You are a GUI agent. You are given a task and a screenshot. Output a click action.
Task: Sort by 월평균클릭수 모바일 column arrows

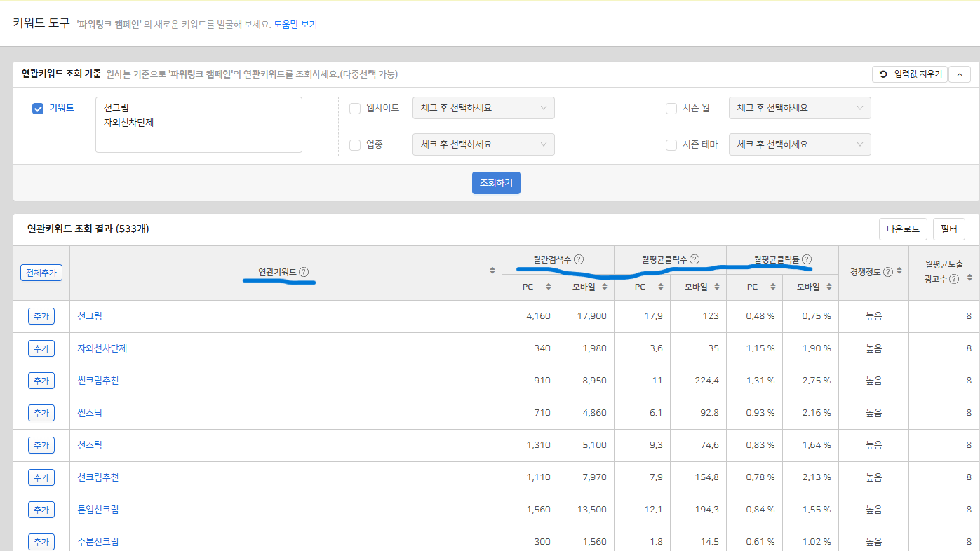pos(717,287)
